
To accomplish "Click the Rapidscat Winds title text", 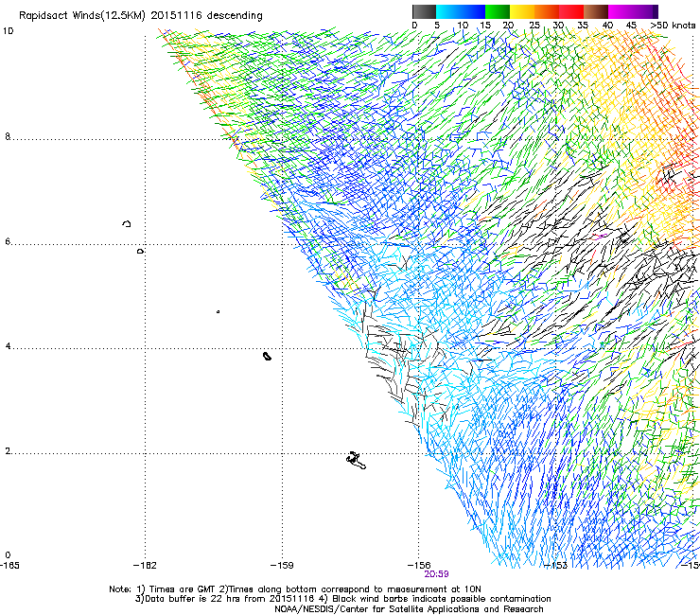I will point(141,16).
